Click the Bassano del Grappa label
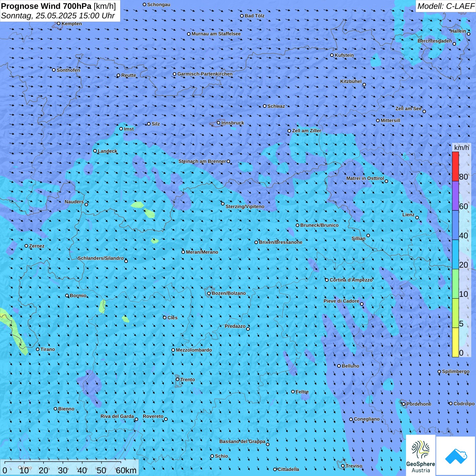This screenshot has height=476, width=476. [x=242, y=441]
